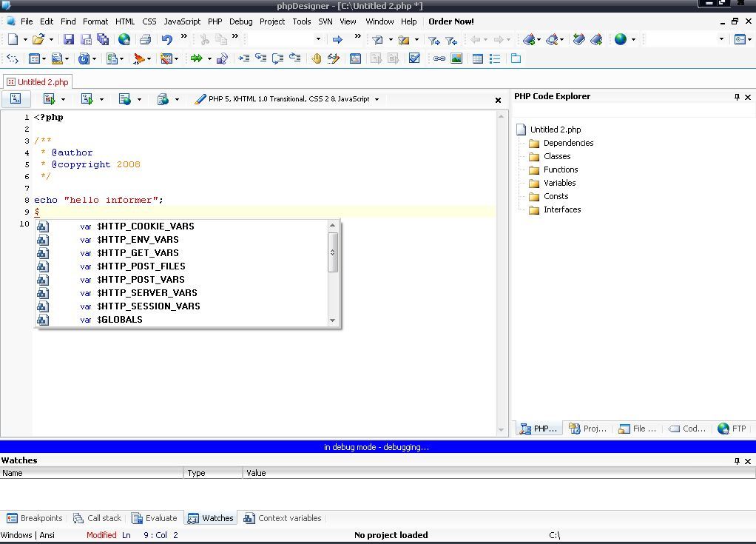Click the autocomplete list scroll down arrow
This screenshot has height=544, width=756.
pos(332,320)
